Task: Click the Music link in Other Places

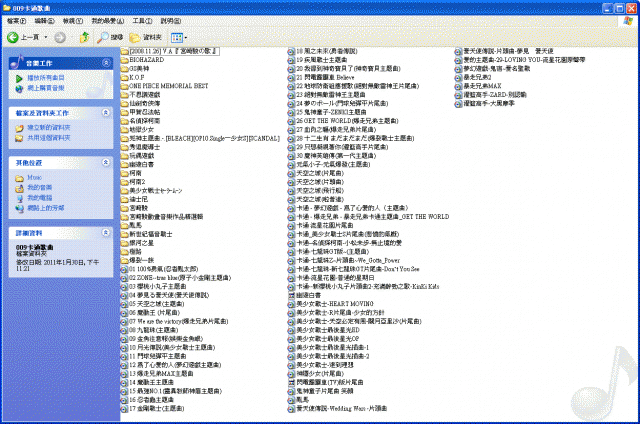Action: [x=34, y=178]
